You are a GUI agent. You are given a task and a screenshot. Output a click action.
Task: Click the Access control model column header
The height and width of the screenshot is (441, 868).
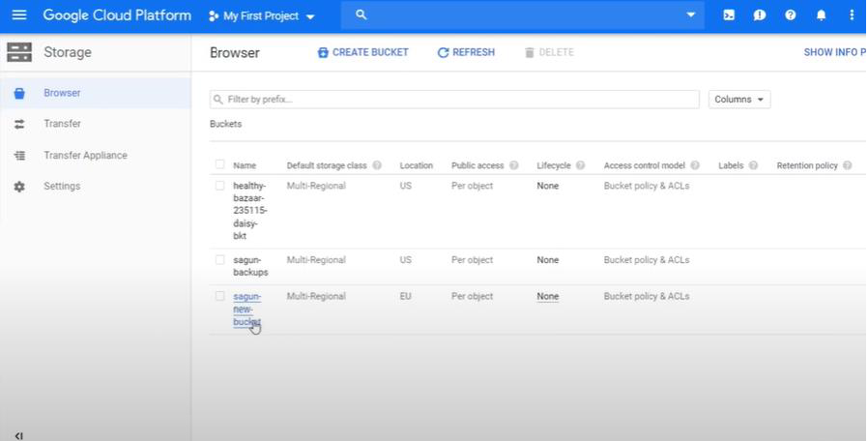645,165
